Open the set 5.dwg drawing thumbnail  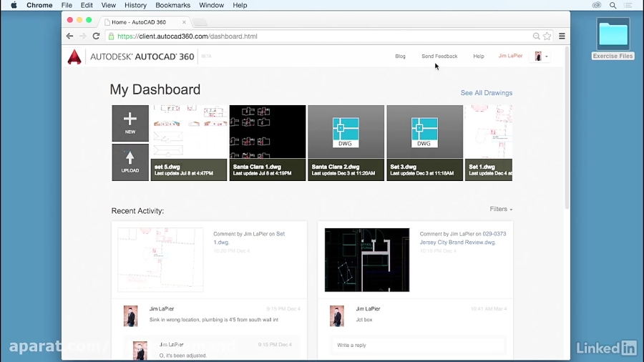coord(189,143)
